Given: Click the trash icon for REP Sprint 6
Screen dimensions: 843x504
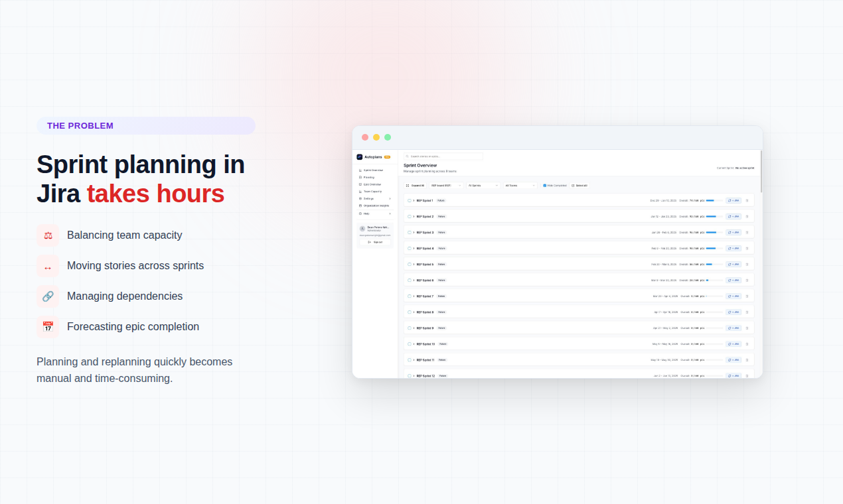Looking at the screenshot, I should (747, 280).
